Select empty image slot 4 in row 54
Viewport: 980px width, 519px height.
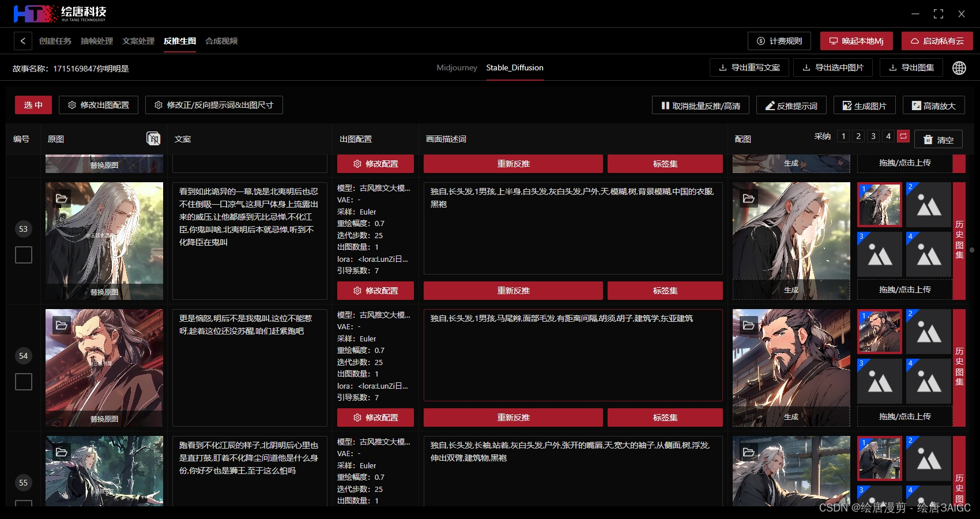pos(929,381)
